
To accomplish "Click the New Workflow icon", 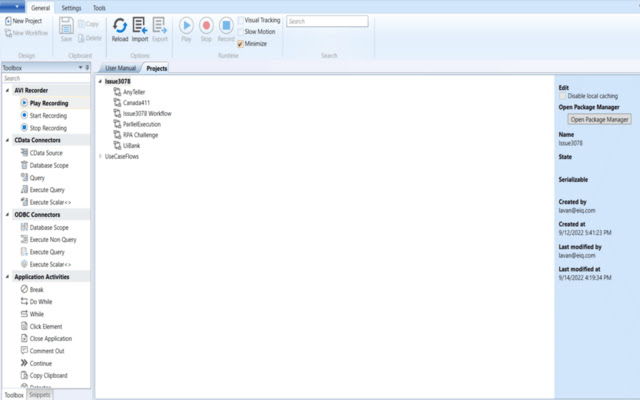I will pyautogui.click(x=8, y=33).
